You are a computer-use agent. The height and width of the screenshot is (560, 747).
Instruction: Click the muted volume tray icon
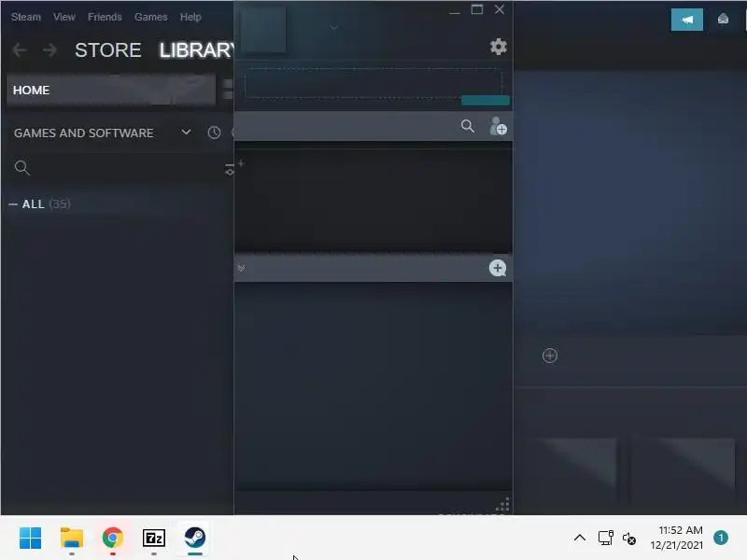[x=629, y=539]
